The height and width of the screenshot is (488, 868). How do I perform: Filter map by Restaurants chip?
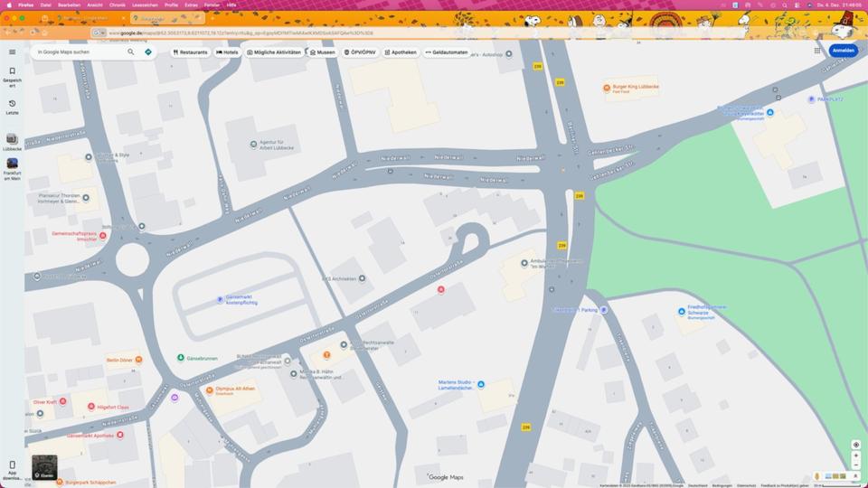(x=190, y=52)
